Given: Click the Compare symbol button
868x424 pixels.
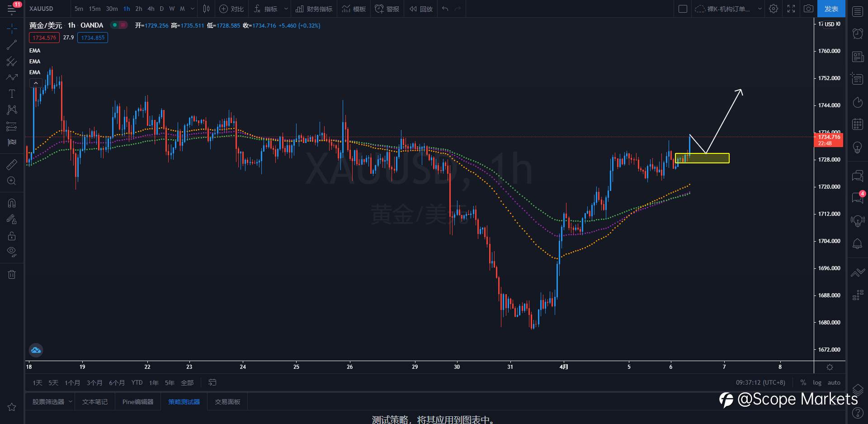Looking at the screenshot, I should click(x=231, y=9).
